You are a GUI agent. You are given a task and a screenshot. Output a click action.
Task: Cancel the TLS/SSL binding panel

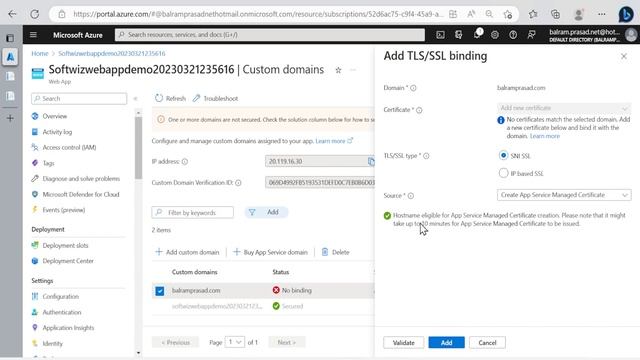coord(487,342)
